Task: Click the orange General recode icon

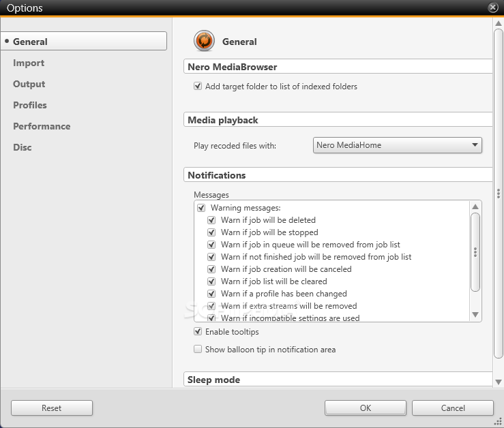Action: click(x=204, y=41)
